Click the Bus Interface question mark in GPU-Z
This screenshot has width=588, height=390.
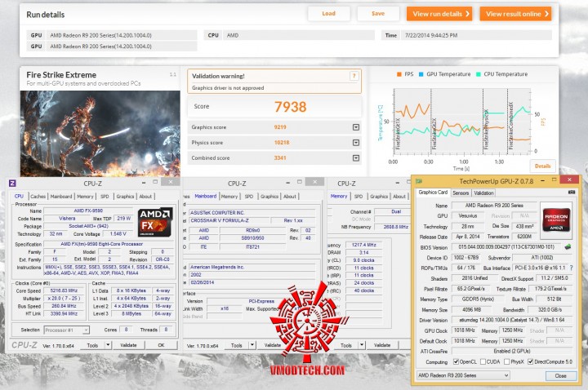pos(571,268)
